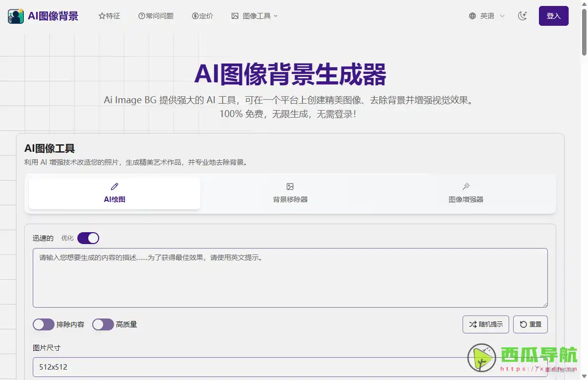Open the 特征 star menu link

coord(109,16)
